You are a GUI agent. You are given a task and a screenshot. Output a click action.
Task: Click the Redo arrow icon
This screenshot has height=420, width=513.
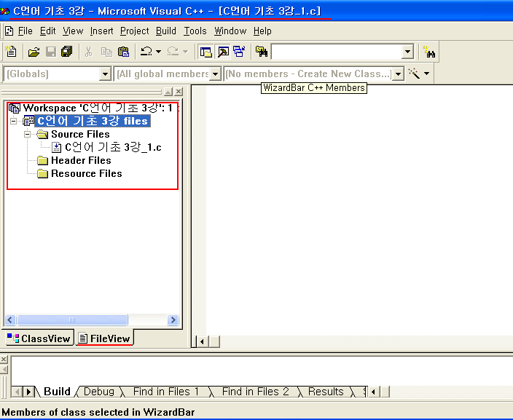173,51
